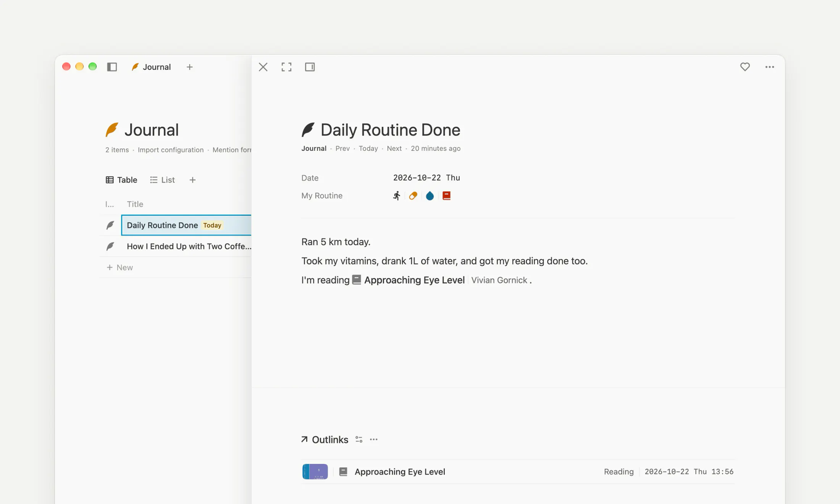Click the Title column header
This screenshot has height=504, width=840.
tap(135, 204)
